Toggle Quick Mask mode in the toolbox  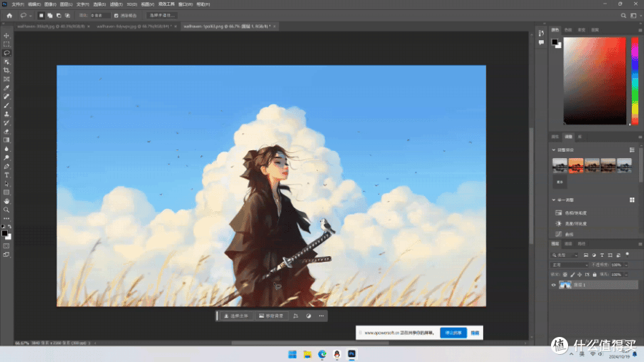[6, 246]
